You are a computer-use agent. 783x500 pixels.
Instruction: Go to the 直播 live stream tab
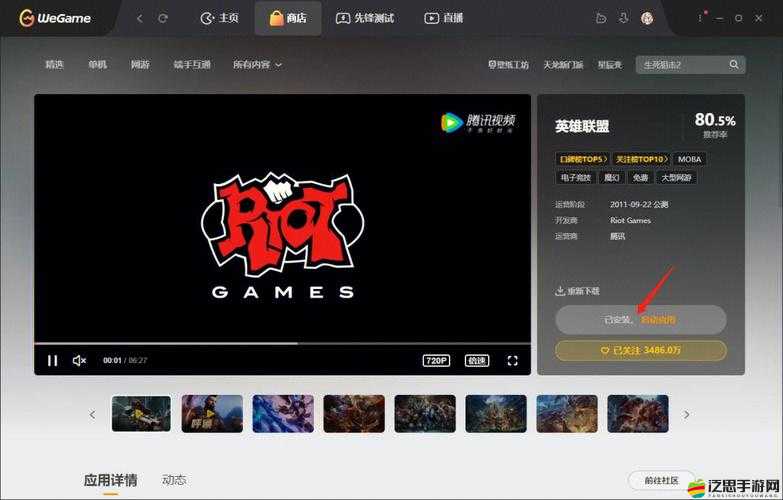(443, 18)
